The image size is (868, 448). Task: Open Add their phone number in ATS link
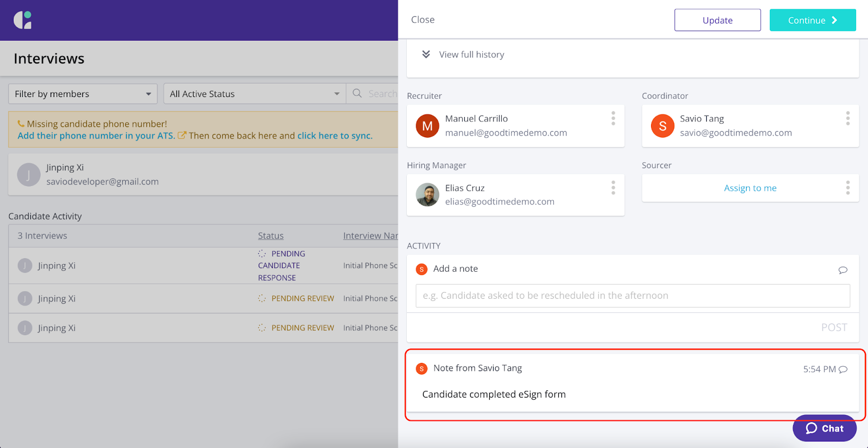96,136
